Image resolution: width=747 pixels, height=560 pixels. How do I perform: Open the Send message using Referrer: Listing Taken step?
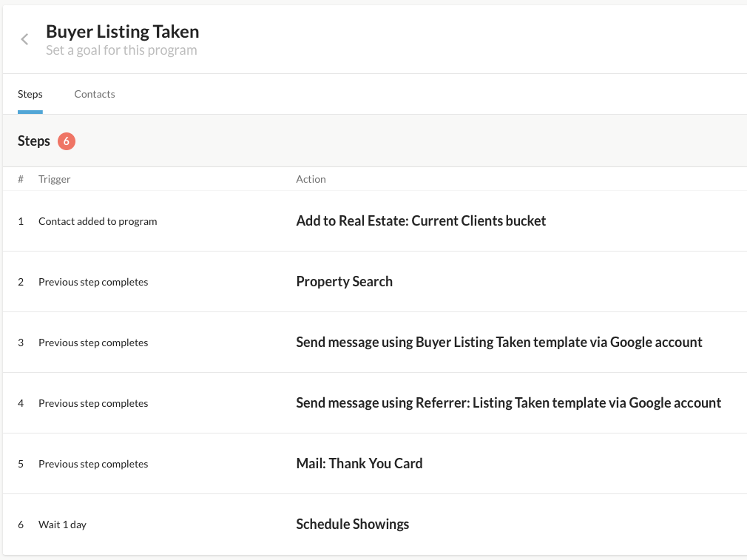point(508,402)
